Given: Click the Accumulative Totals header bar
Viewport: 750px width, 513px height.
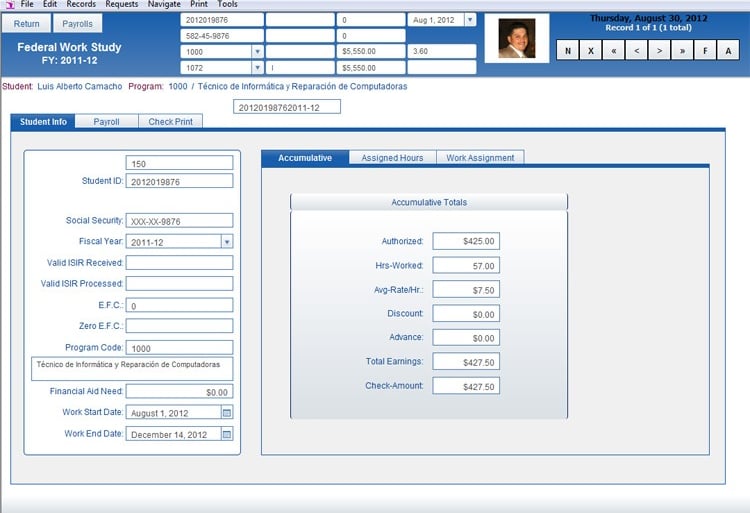Looking at the screenshot, I should point(429,202).
